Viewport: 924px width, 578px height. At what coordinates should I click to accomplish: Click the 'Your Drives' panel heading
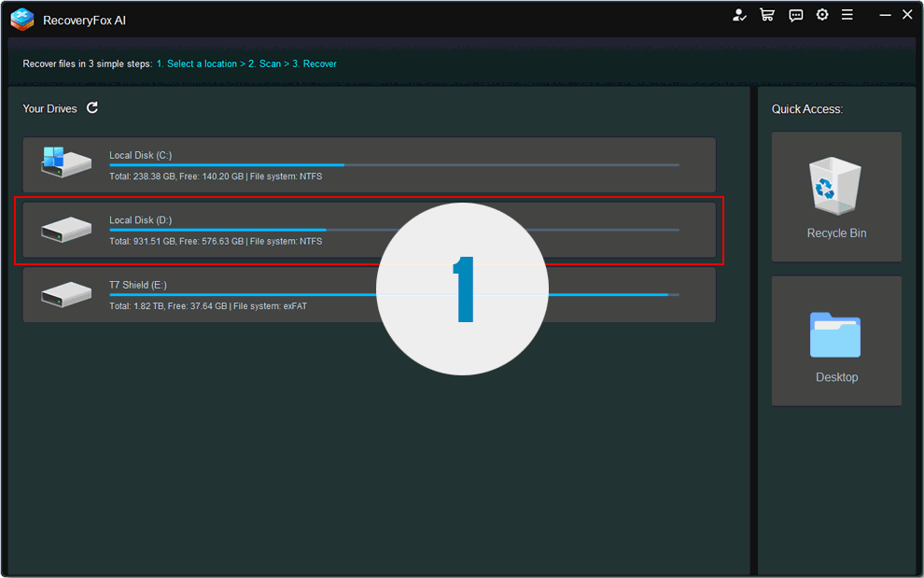tap(49, 108)
